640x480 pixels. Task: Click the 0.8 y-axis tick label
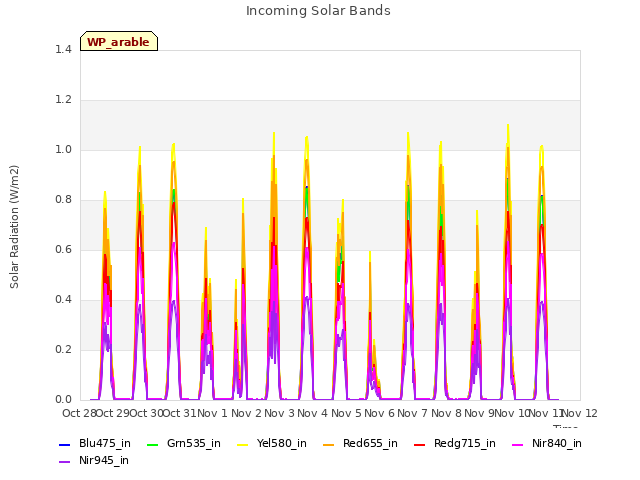click(x=63, y=200)
